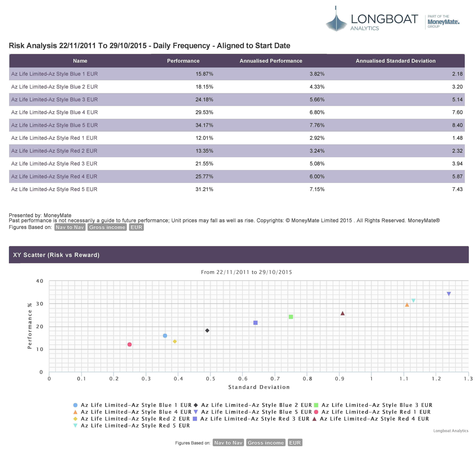The image size is (476, 454).
Task: Click the blue circle Blue 1 EUR data point
Action: pos(165,336)
